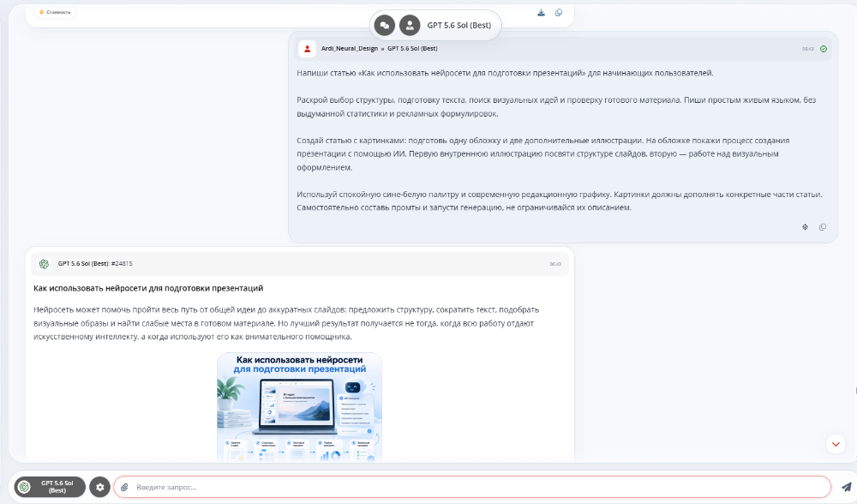Click the download icon on the previous reply
Viewport: 857px width, 504px height.
click(541, 13)
